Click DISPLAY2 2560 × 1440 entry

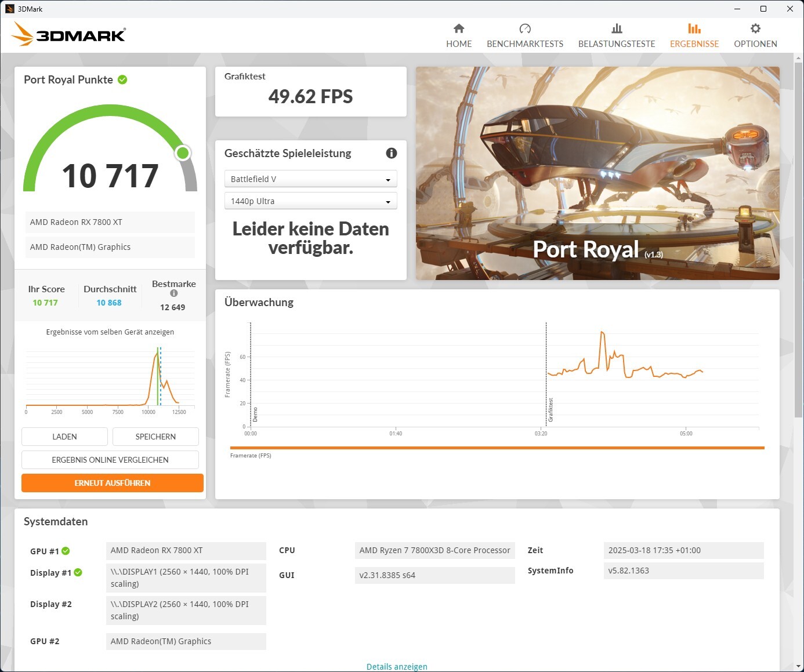[x=186, y=611]
